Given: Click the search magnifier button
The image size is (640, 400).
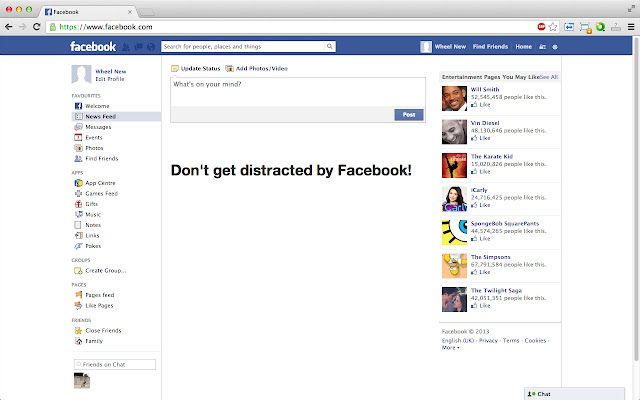Looking at the screenshot, I should pos(329,47).
